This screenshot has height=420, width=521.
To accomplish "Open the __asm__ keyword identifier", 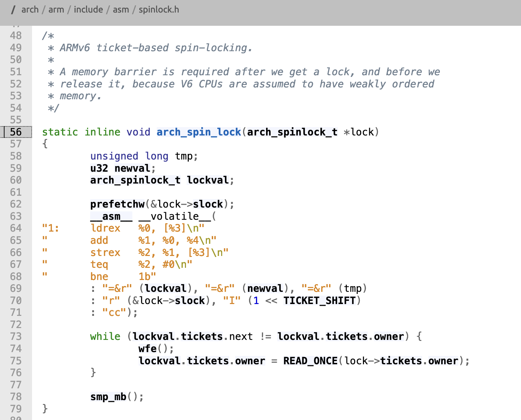I will point(111,216).
